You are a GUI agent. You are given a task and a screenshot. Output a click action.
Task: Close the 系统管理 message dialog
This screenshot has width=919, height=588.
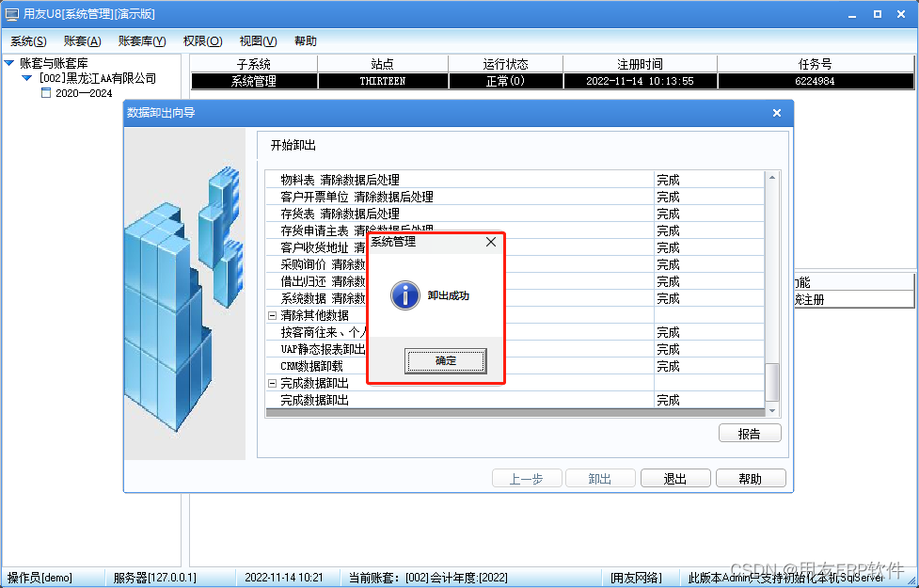491,242
